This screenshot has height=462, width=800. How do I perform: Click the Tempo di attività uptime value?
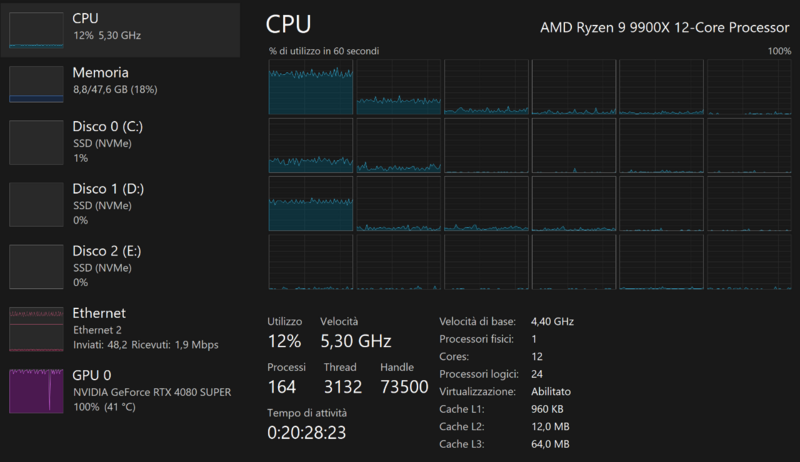point(307,433)
